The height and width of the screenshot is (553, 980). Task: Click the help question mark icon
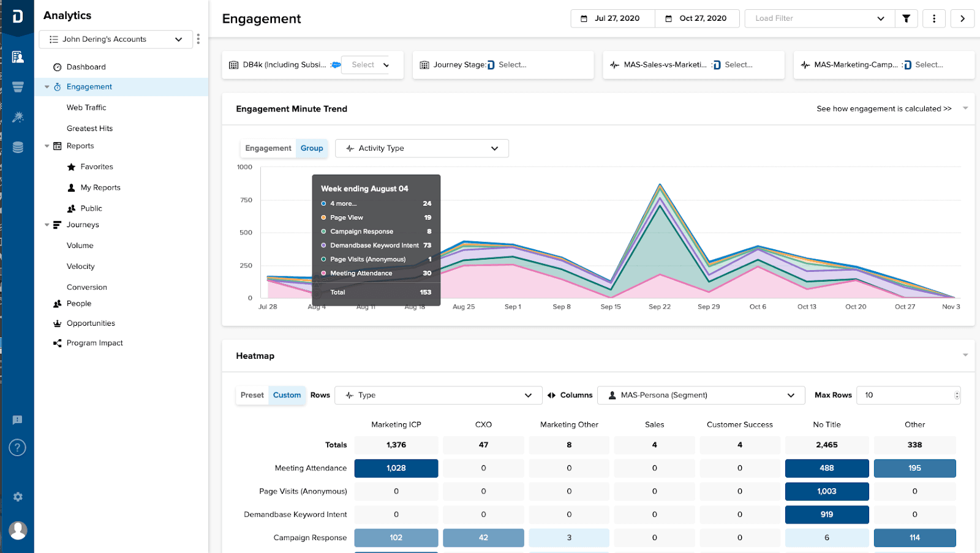coord(18,448)
